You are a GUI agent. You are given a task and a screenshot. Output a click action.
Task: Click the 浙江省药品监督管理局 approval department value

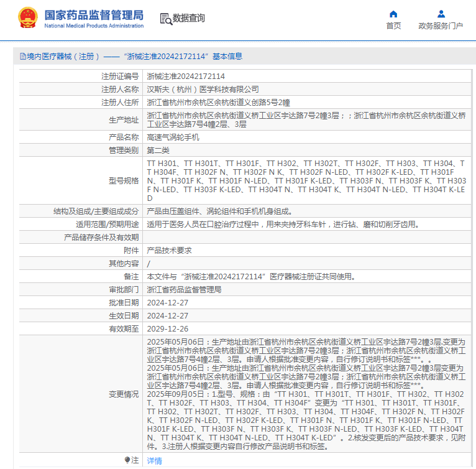[x=184, y=290]
